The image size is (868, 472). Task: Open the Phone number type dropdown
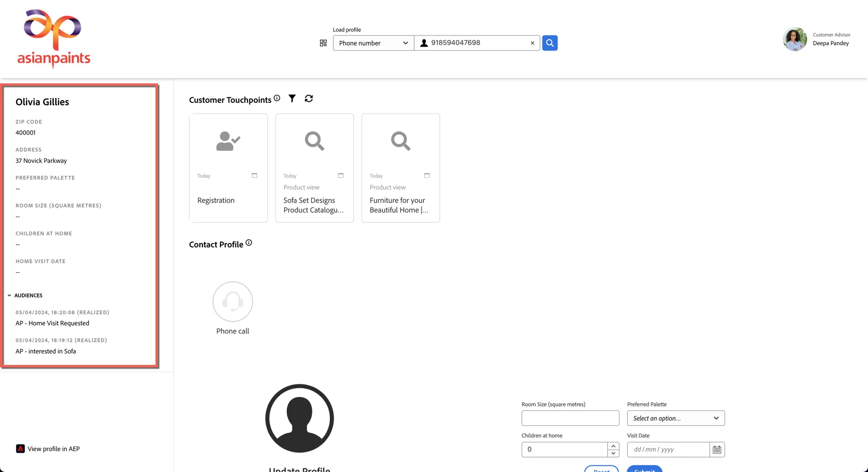tap(373, 43)
